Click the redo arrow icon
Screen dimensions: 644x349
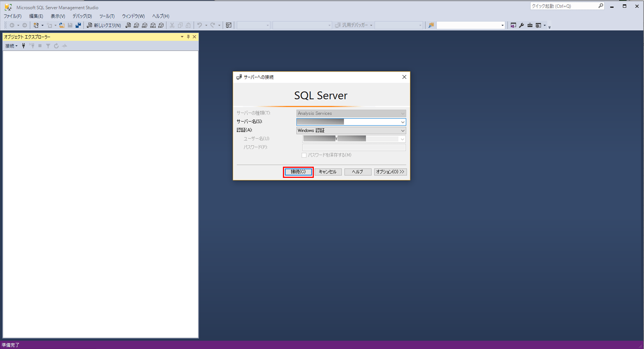click(213, 25)
